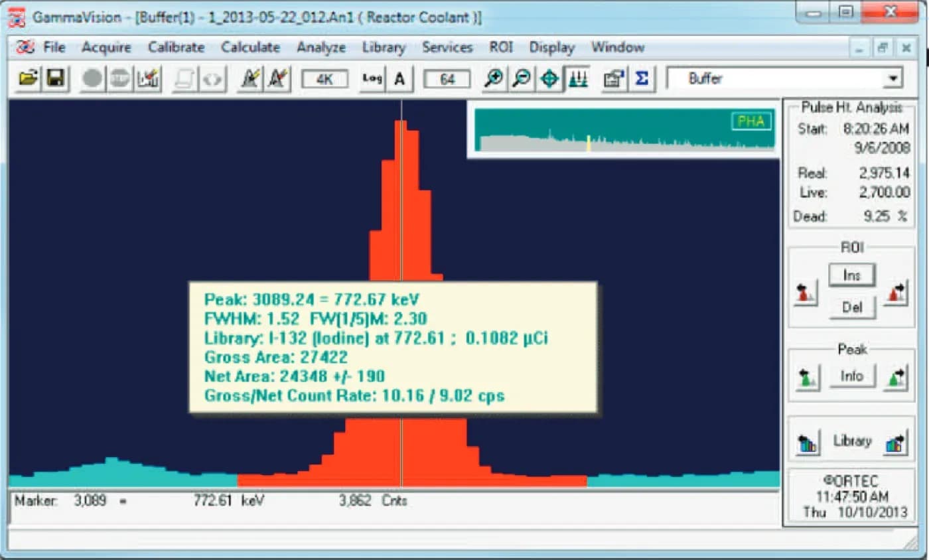Click the Real time value 2,975.14

click(x=883, y=173)
